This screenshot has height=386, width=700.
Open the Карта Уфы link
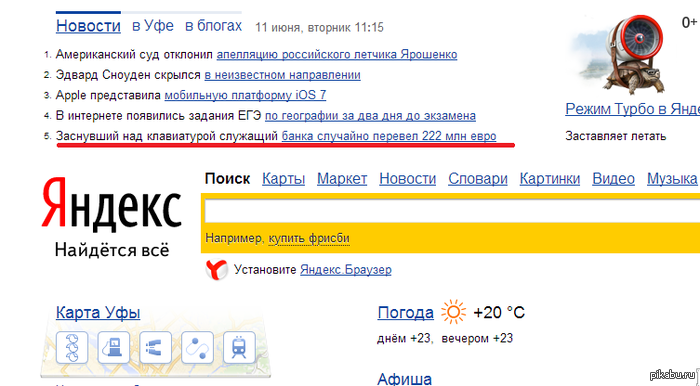[x=98, y=312]
